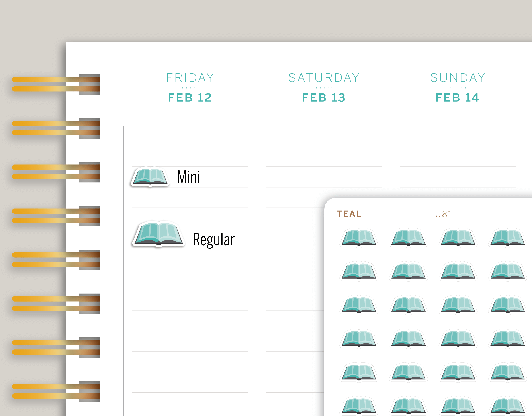
Task: Select the first sticker in the sheet's fifth row
Action: click(359, 372)
